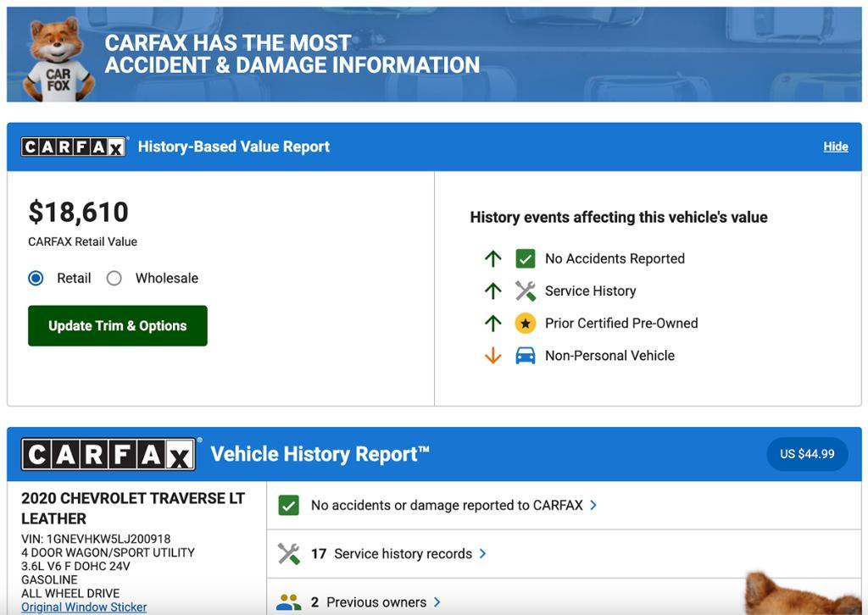The image size is (868, 615).
Task: Click the wrench icon beside 17 Service history records
Action: (x=289, y=554)
